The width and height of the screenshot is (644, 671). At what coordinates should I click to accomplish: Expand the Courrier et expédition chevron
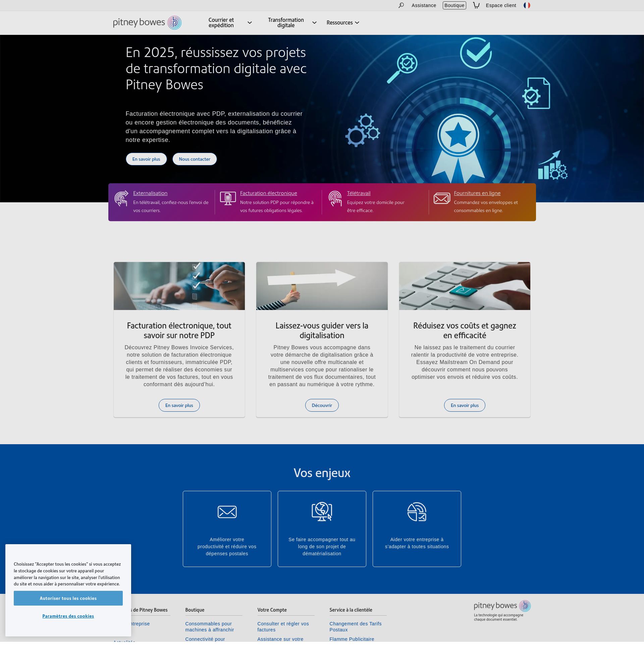(250, 22)
